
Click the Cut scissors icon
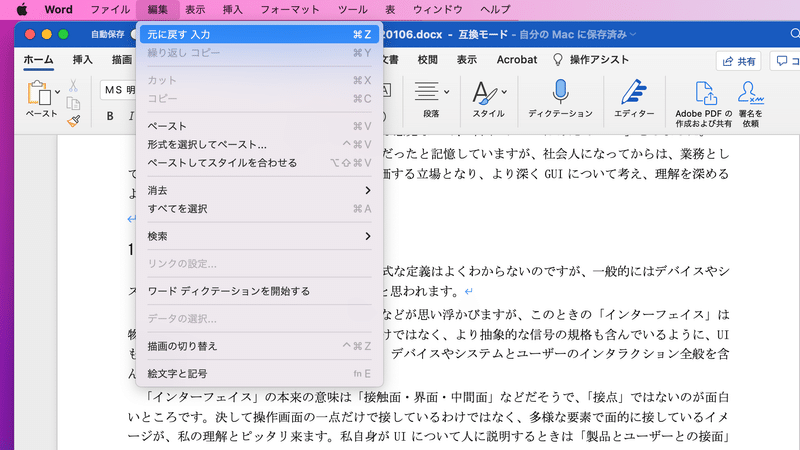pyautogui.click(x=73, y=85)
